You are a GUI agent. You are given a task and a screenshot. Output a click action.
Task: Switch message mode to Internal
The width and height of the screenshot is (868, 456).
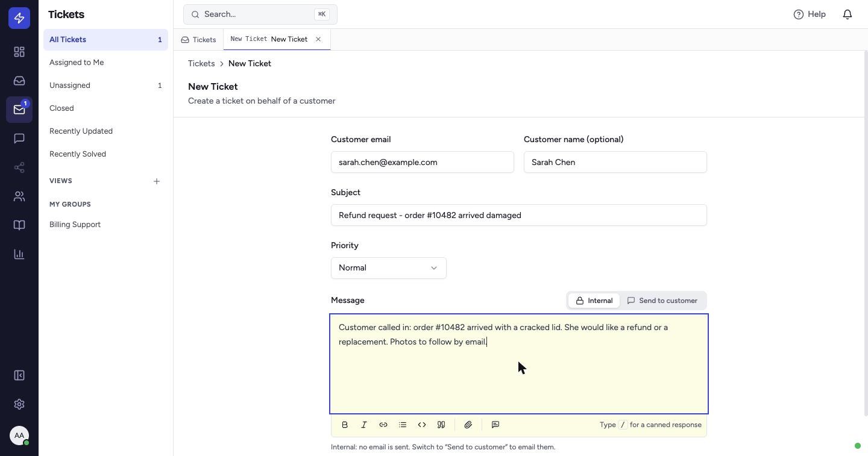594,301
